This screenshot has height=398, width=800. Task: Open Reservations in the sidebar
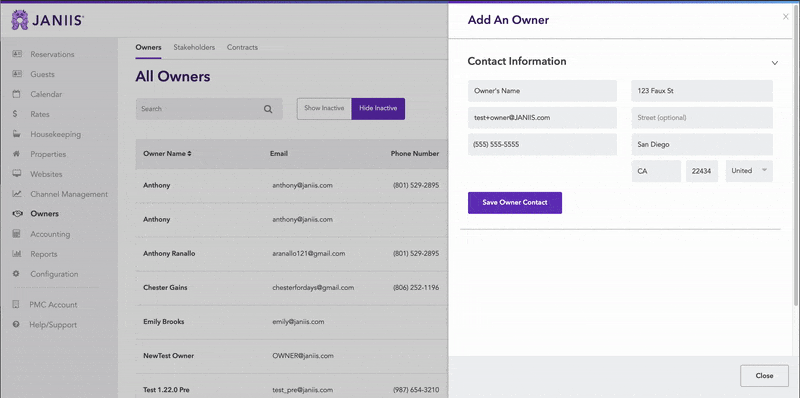point(52,54)
